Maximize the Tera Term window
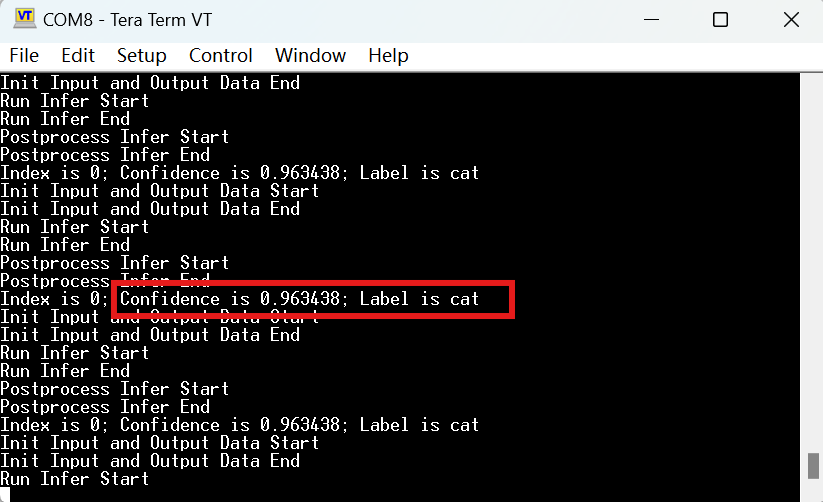 720,19
